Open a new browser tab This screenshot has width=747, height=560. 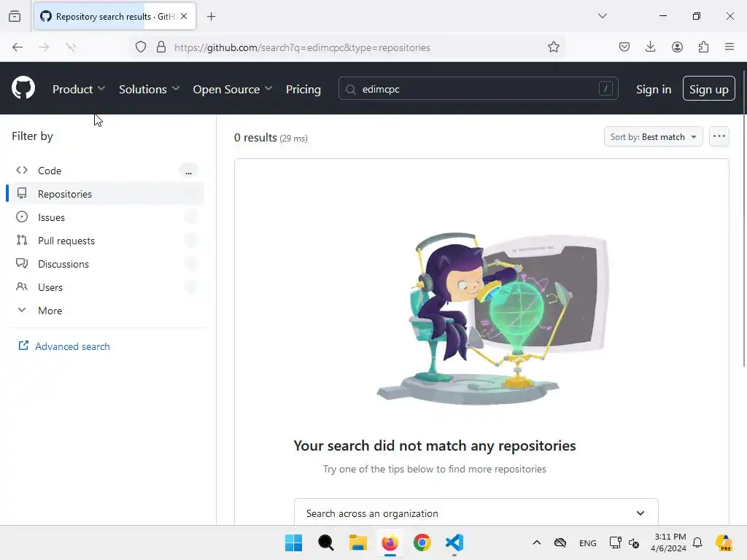[211, 17]
